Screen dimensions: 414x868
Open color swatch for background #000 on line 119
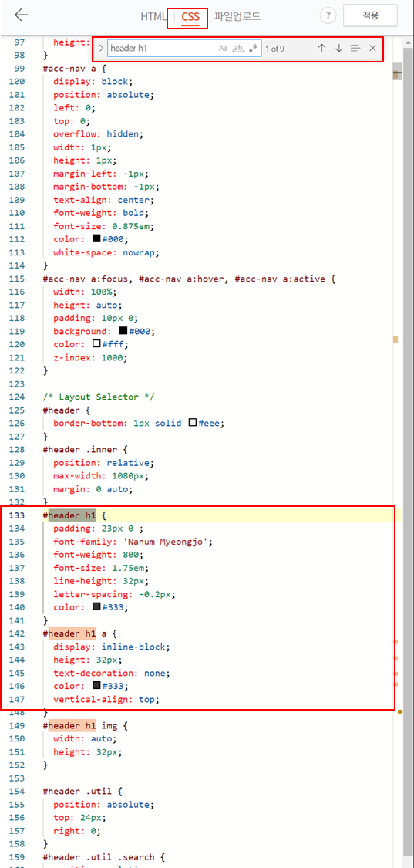click(123, 331)
